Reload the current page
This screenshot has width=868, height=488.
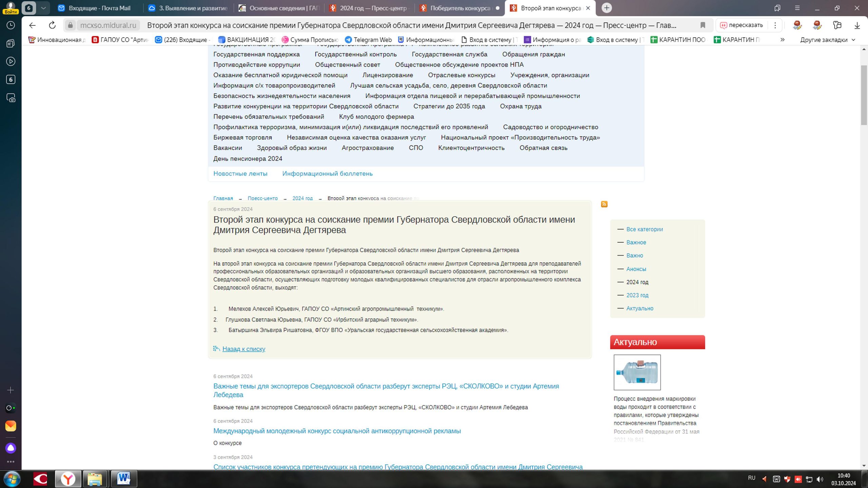pyautogui.click(x=52, y=25)
